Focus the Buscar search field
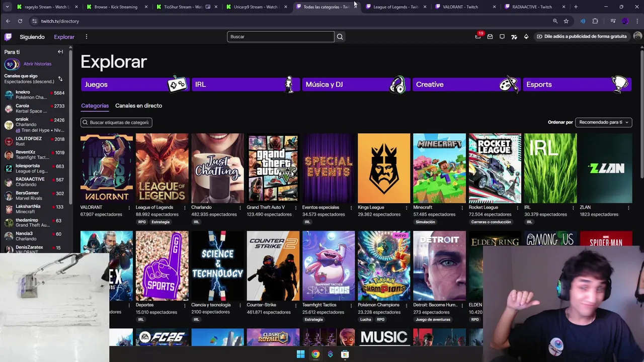The height and width of the screenshot is (362, 644). [280, 37]
